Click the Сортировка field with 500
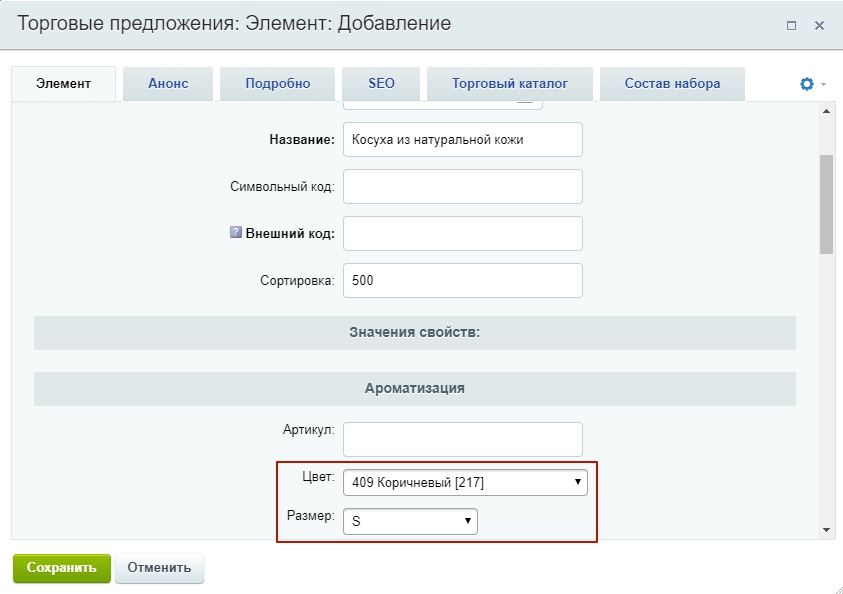This screenshot has height=594, width=843. click(463, 281)
